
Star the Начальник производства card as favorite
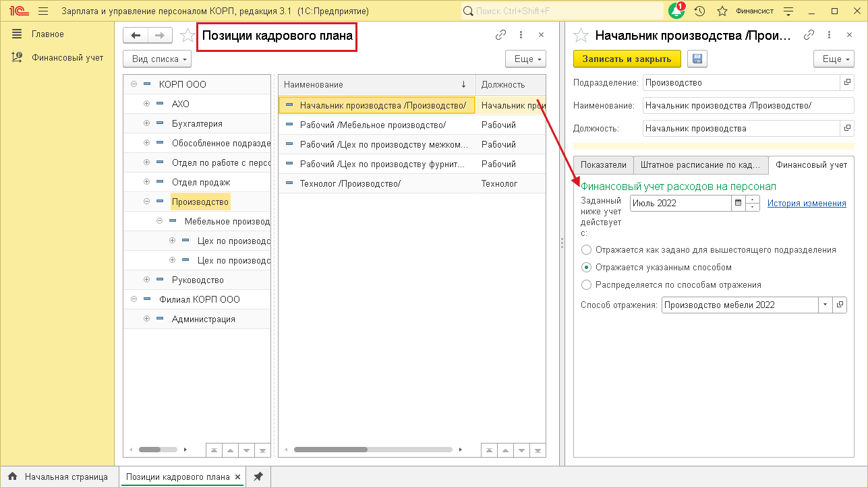point(581,36)
